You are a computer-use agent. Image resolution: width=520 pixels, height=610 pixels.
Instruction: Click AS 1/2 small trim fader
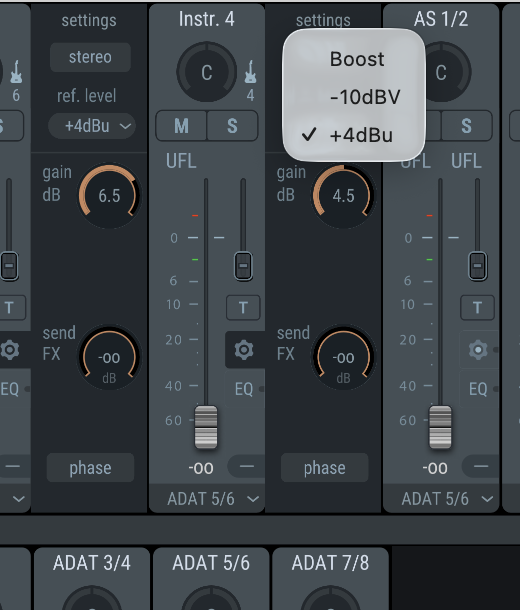[x=477, y=266]
